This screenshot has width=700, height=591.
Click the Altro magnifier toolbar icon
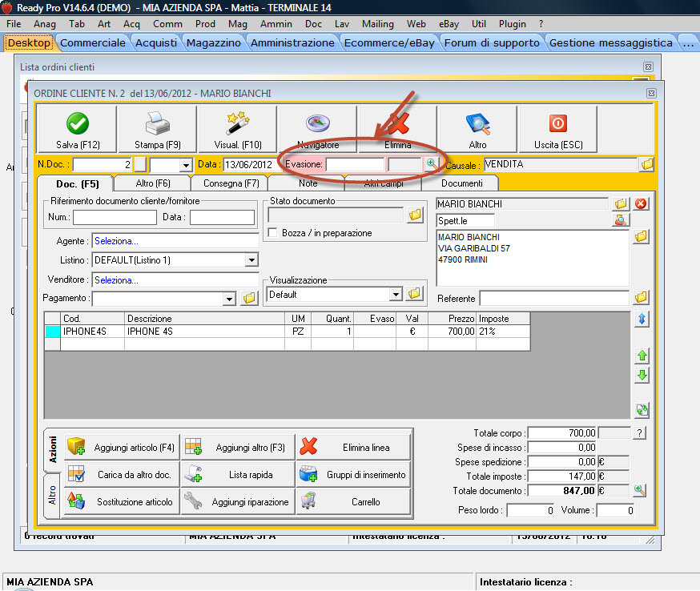[477, 124]
